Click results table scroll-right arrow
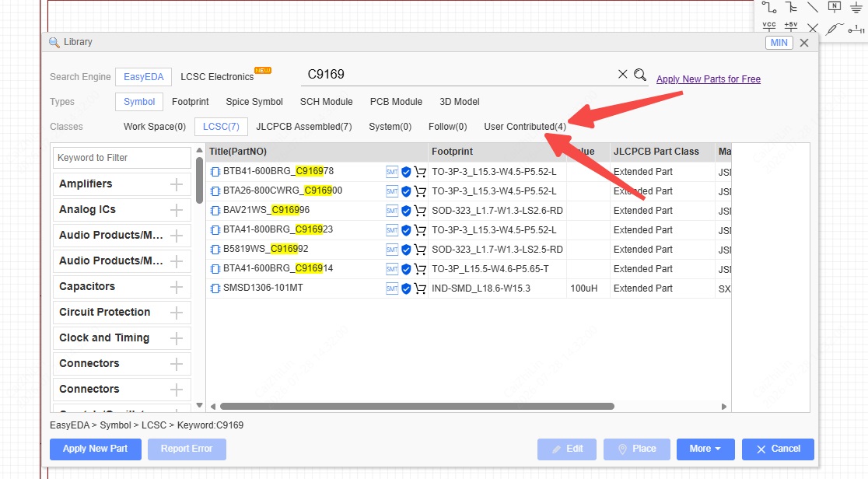Image resolution: width=868 pixels, height=479 pixels. [x=723, y=407]
